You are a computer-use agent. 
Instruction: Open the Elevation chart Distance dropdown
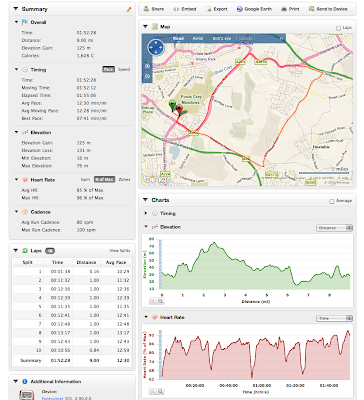click(334, 228)
